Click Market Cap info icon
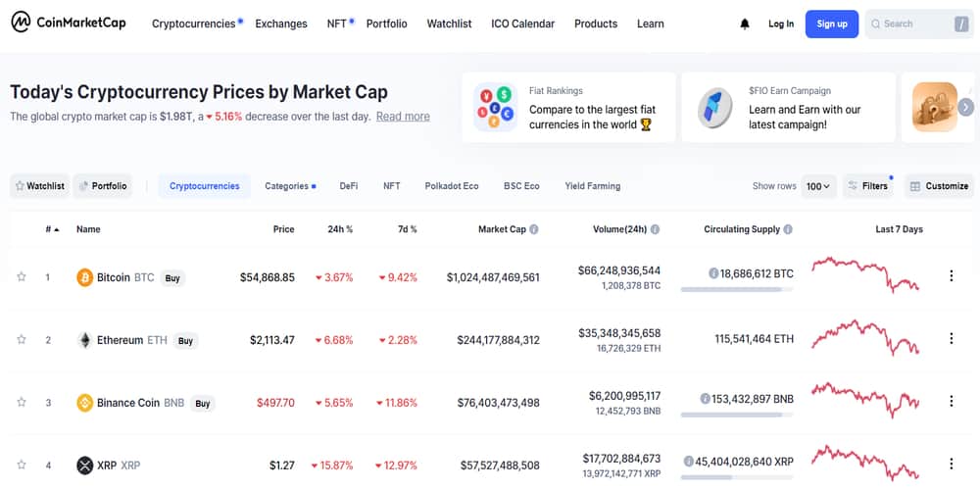 point(534,229)
